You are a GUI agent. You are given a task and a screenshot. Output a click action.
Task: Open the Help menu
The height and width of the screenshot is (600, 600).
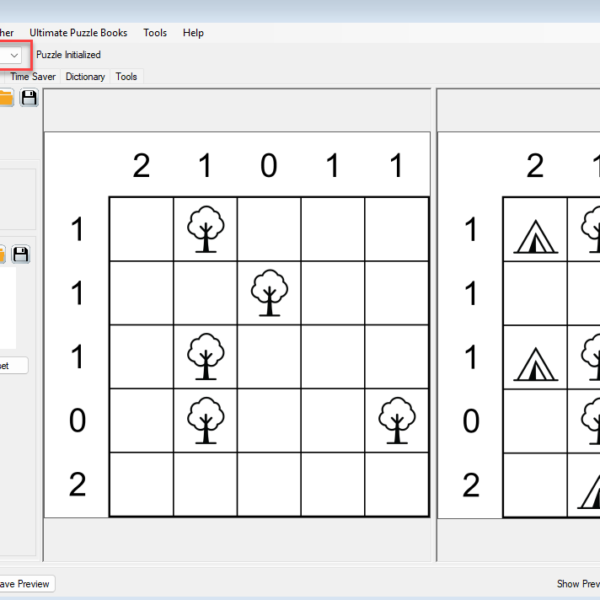point(193,33)
